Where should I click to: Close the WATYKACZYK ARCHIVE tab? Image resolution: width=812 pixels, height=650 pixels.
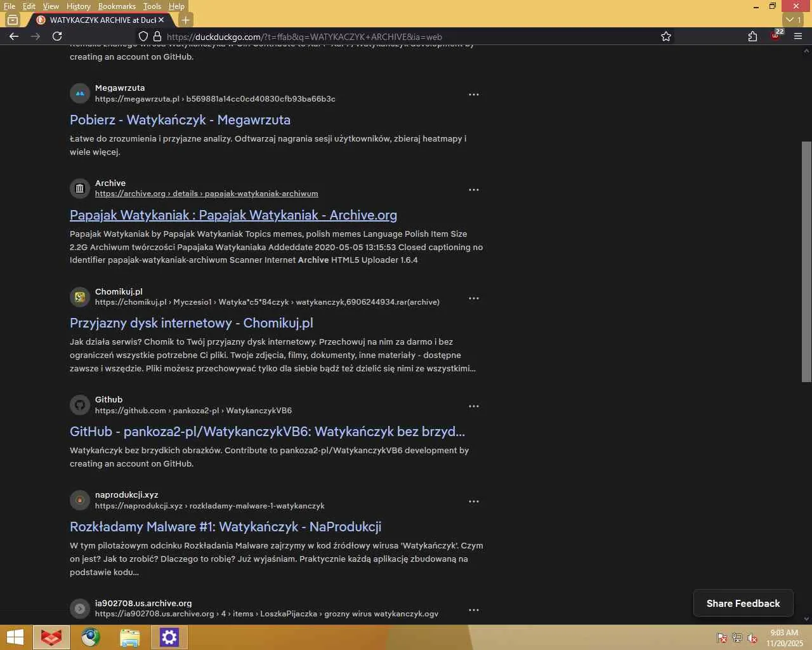click(161, 20)
